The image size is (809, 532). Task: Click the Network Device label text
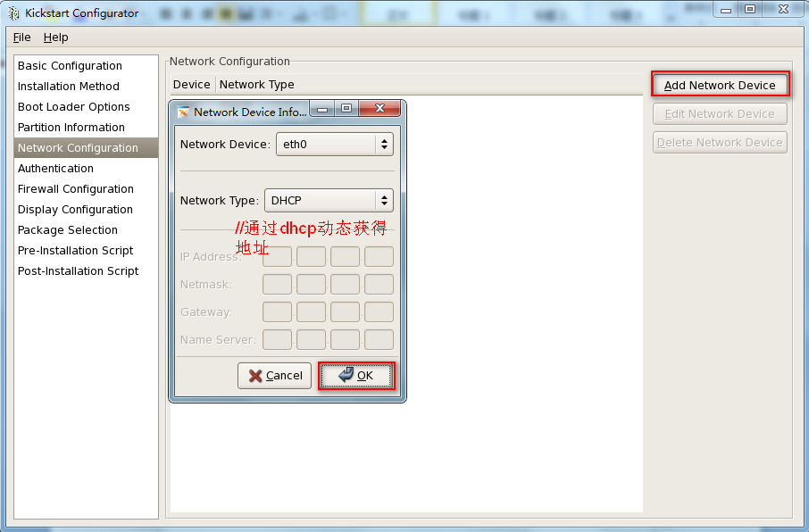225,145
